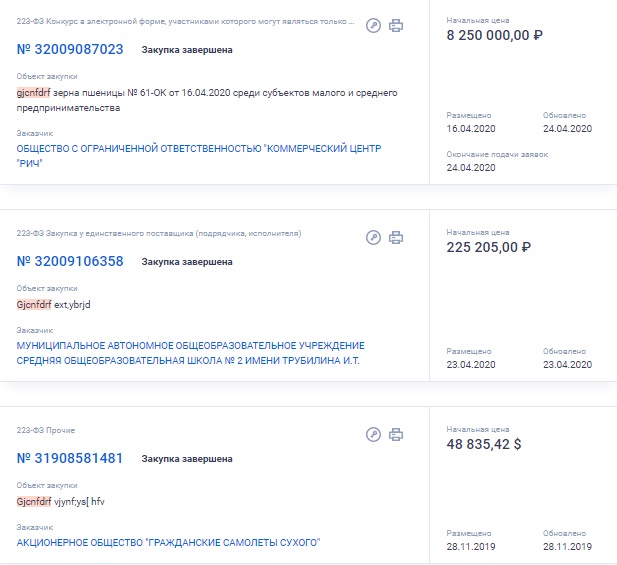Open purchase № 31908581481
Image resolution: width=617 pixels, height=565 pixels.
tap(70, 458)
